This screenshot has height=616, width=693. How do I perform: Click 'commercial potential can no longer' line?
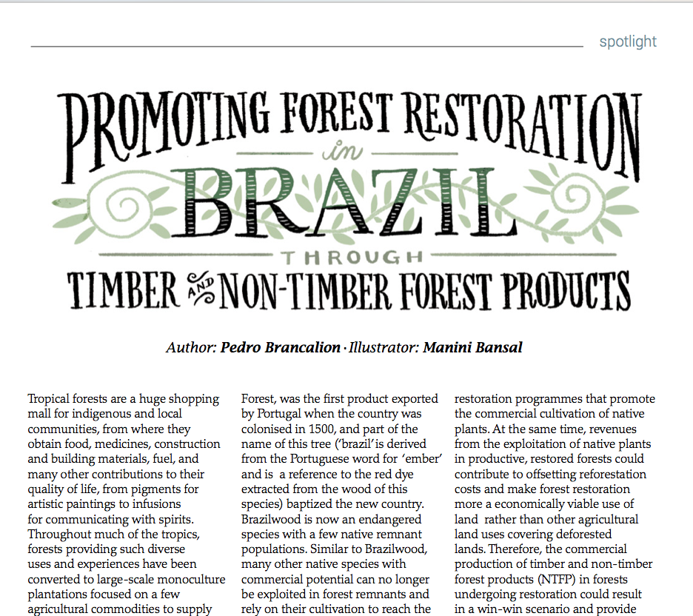335,579
